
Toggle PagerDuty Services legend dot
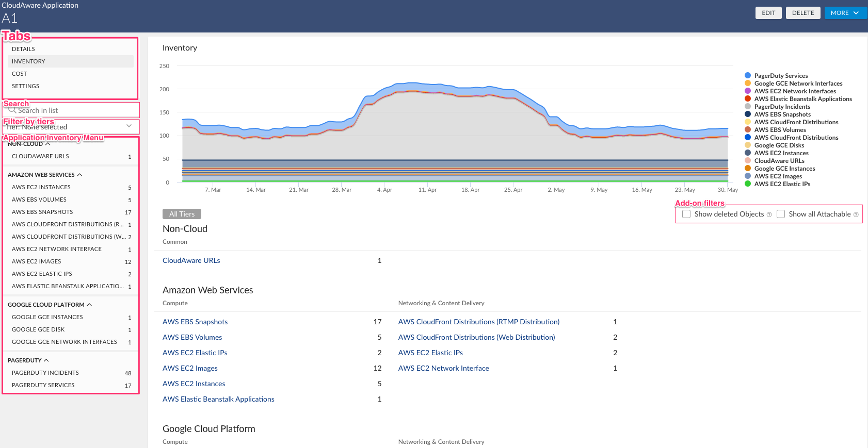pos(748,75)
